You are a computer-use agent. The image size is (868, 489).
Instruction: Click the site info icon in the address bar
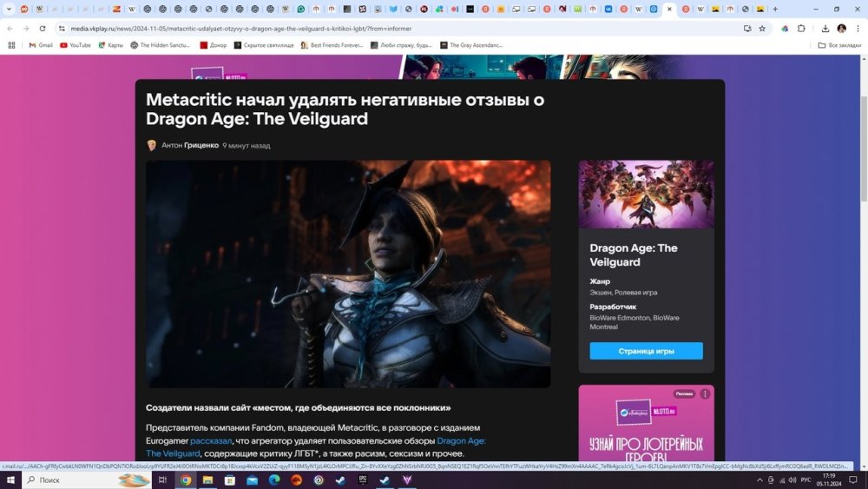[61, 28]
